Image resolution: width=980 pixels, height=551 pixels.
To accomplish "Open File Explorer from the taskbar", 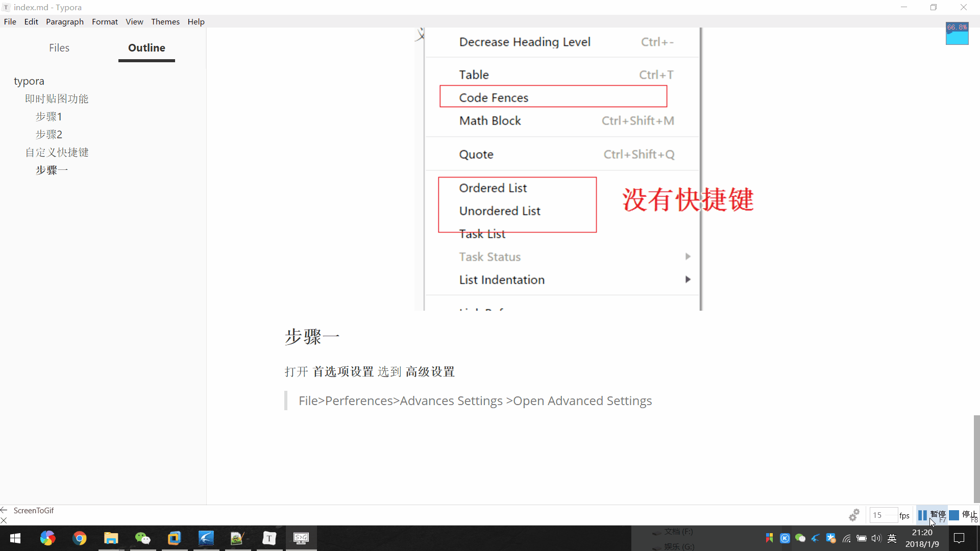I will pyautogui.click(x=111, y=538).
